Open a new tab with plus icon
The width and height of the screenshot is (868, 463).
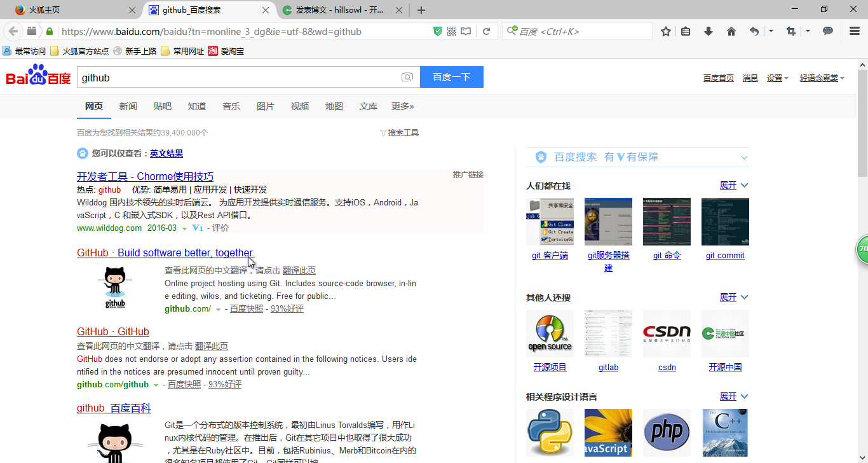click(421, 10)
